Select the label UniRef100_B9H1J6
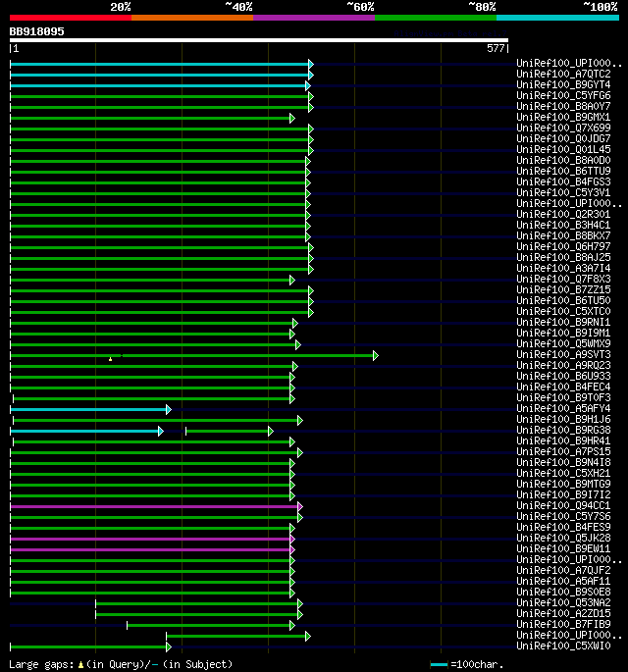Viewport: 628px width, 672px height. [563, 419]
